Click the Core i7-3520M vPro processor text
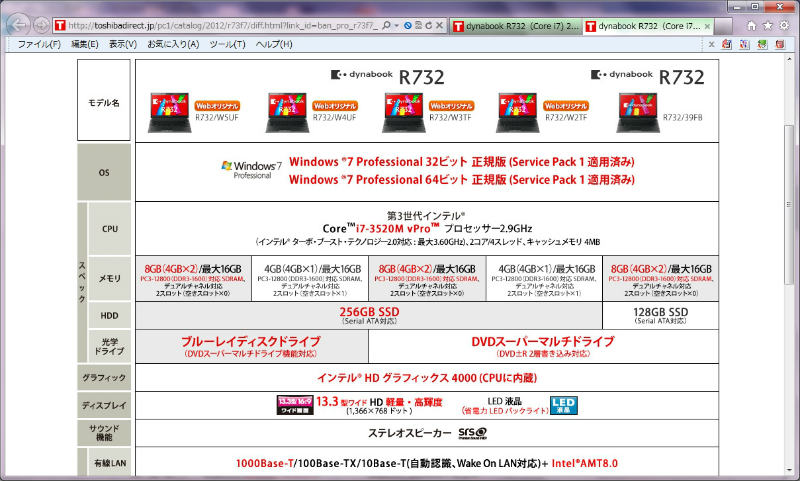Image resolution: width=800 pixels, height=481 pixels. [427, 229]
